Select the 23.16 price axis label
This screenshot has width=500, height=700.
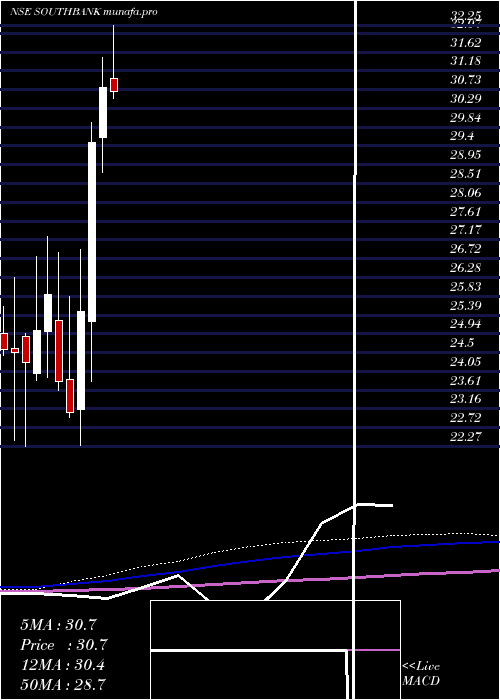click(x=466, y=399)
